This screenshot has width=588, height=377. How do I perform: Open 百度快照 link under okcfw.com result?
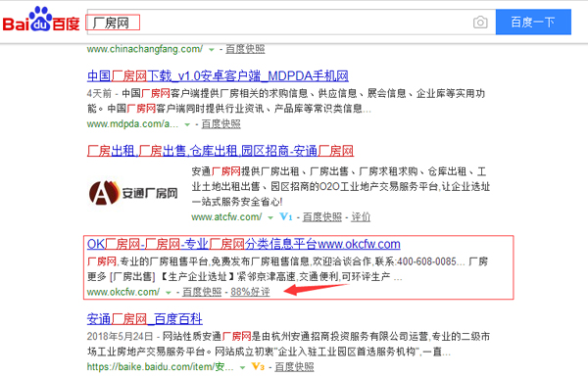pos(202,292)
